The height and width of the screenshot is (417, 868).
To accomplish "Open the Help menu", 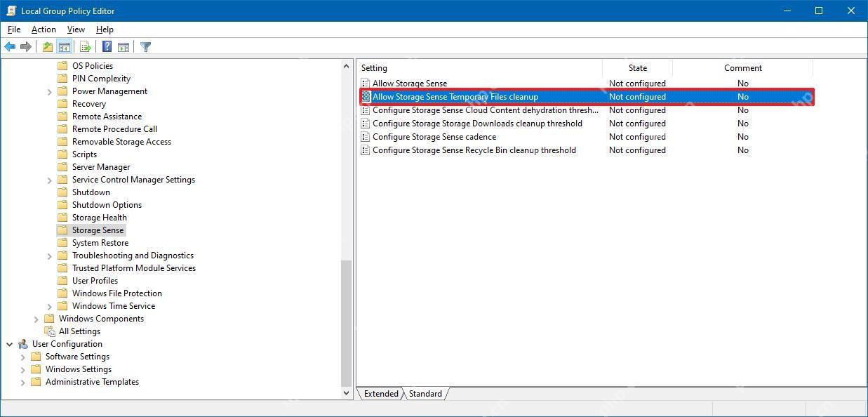I will tap(105, 29).
